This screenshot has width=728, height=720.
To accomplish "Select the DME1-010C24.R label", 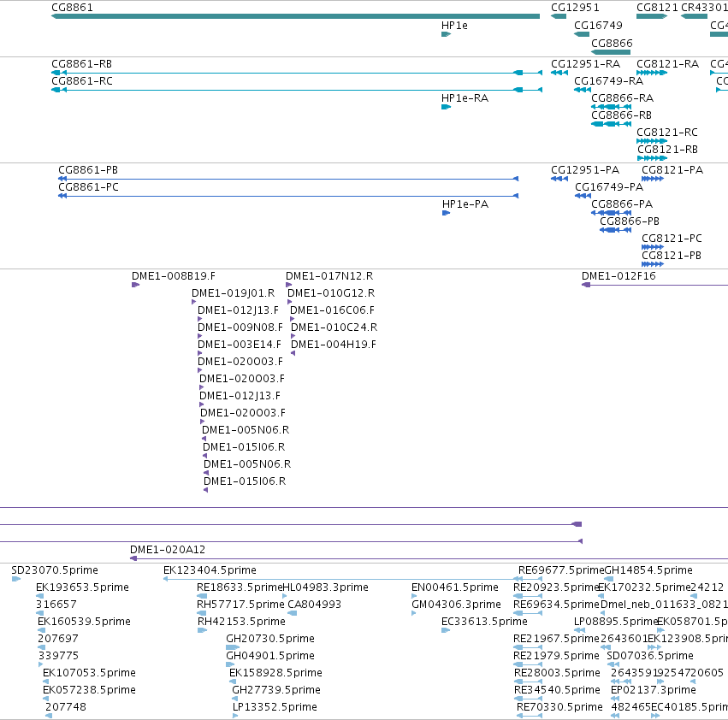I will (x=334, y=327).
